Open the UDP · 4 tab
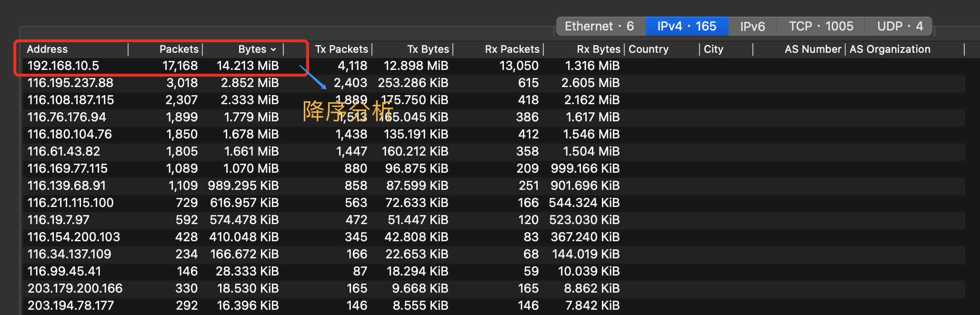This screenshot has height=315, width=980. (x=900, y=26)
